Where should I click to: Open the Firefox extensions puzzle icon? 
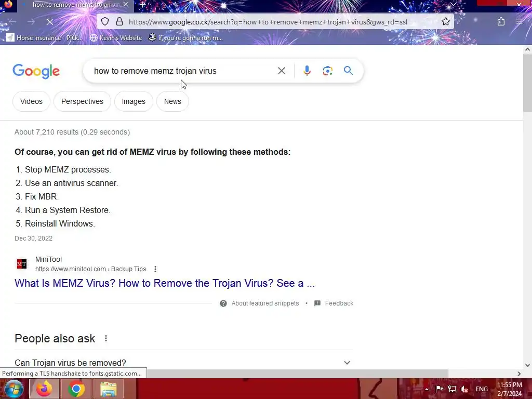(501, 22)
